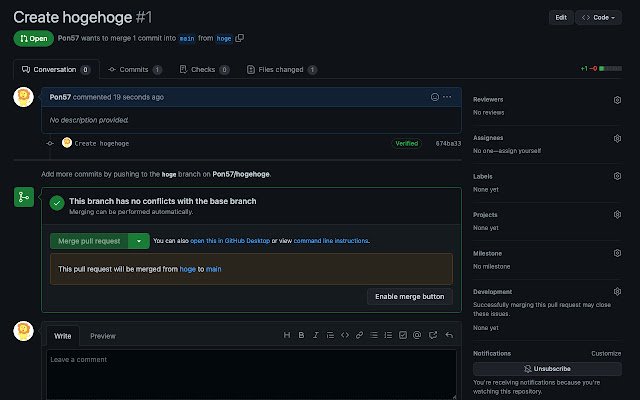Expand the Code dropdown button
The height and width of the screenshot is (400, 640).
point(598,18)
